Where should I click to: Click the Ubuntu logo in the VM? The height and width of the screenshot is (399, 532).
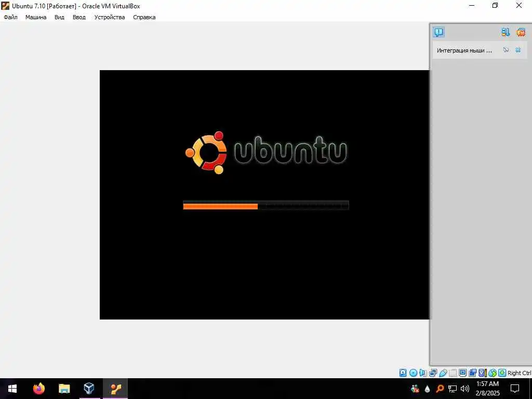point(266,153)
